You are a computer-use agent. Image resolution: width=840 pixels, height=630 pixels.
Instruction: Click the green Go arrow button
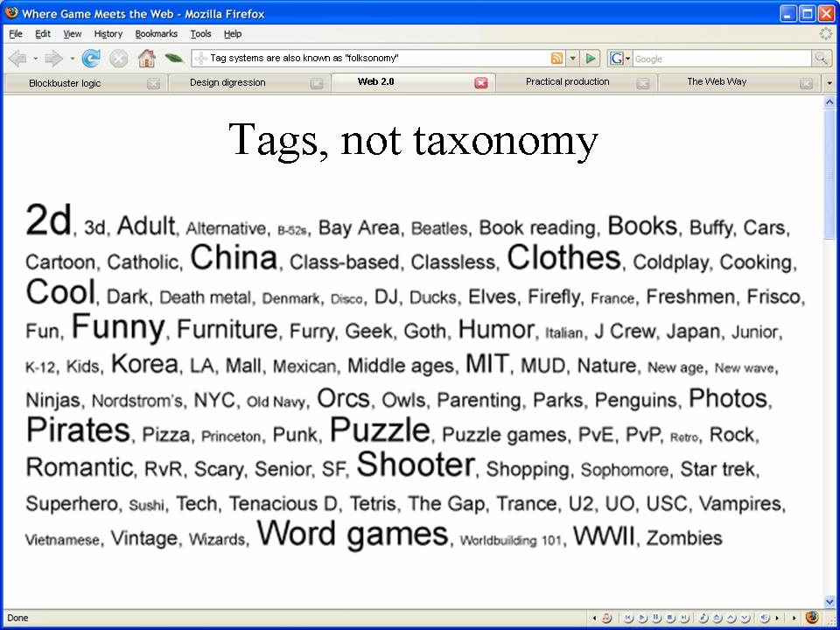click(590, 59)
